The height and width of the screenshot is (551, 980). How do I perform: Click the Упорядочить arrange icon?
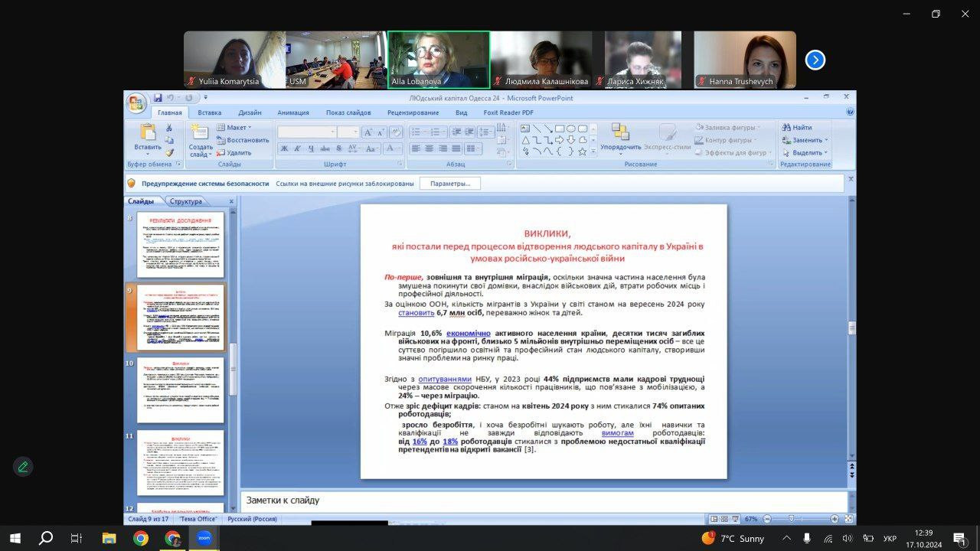(x=620, y=132)
